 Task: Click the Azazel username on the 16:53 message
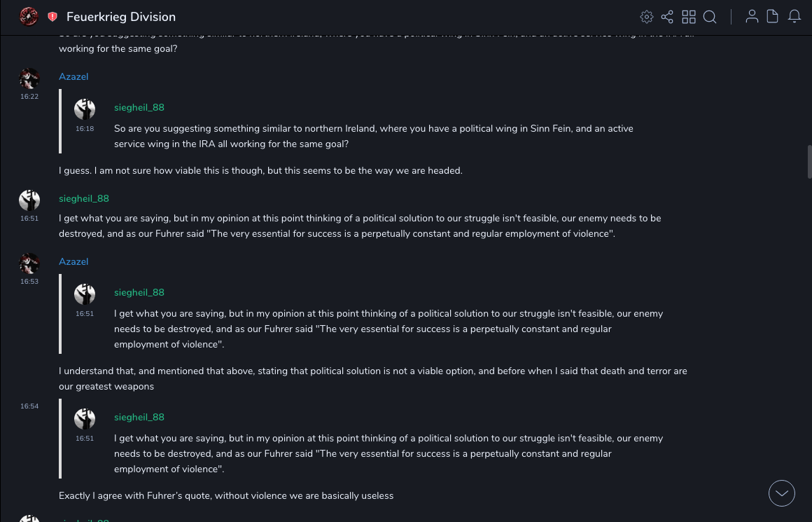(x=73, y=262)
